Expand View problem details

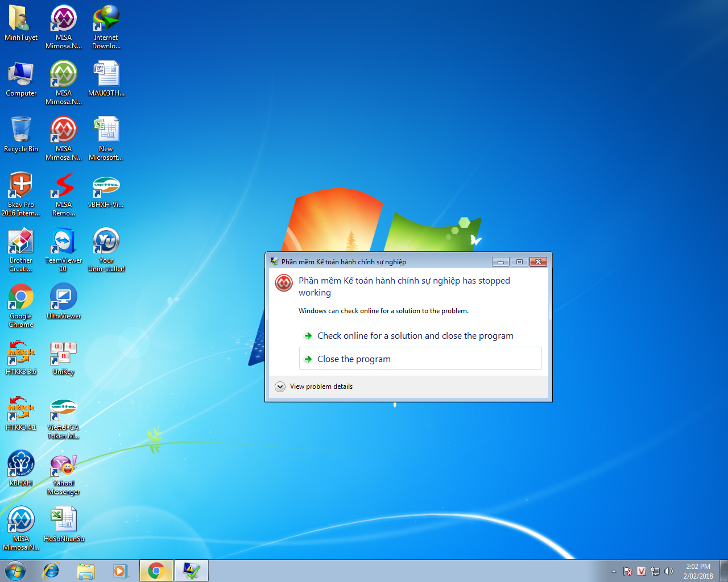(314, 386)
